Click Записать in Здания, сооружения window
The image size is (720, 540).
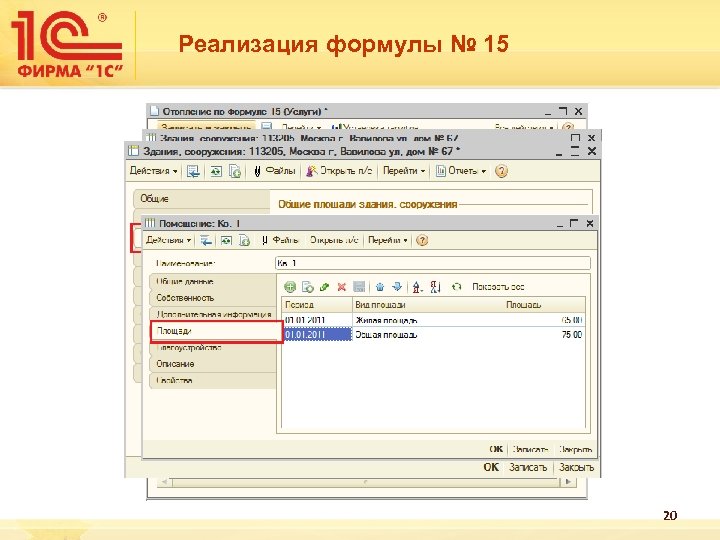[528, 467]
